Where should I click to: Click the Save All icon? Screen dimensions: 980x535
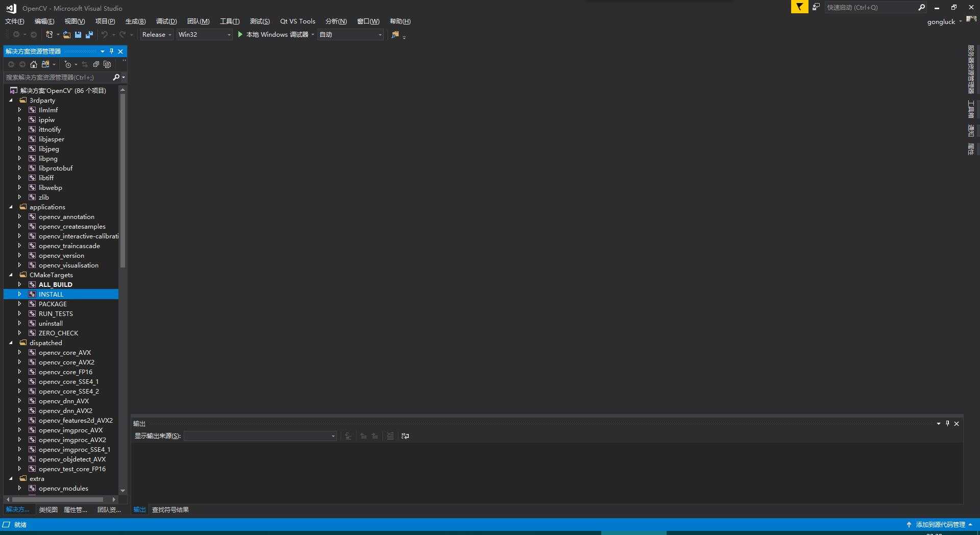click(89, 35)
